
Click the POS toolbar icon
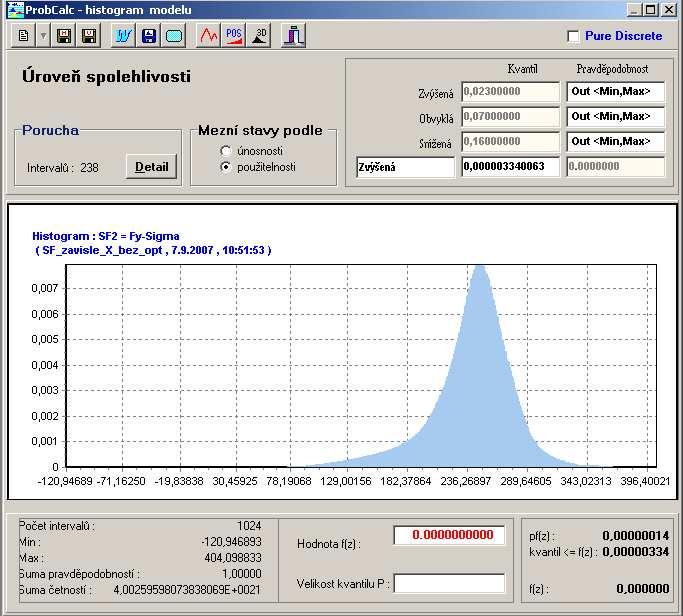pyautogui.click(x=234, y=36)
